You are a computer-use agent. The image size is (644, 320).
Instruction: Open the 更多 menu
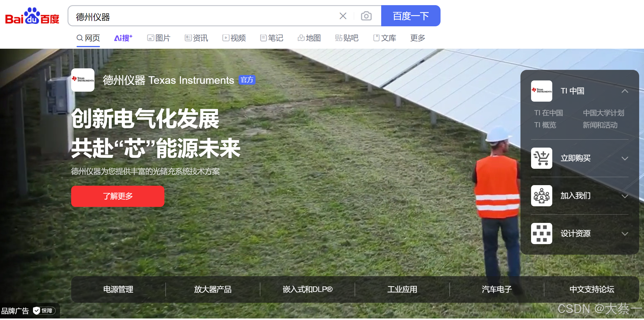(417, 38)
